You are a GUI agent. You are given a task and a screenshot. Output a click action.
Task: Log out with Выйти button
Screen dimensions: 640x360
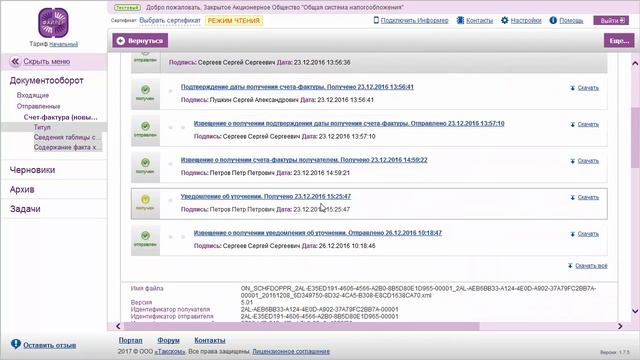click(611, 20)
